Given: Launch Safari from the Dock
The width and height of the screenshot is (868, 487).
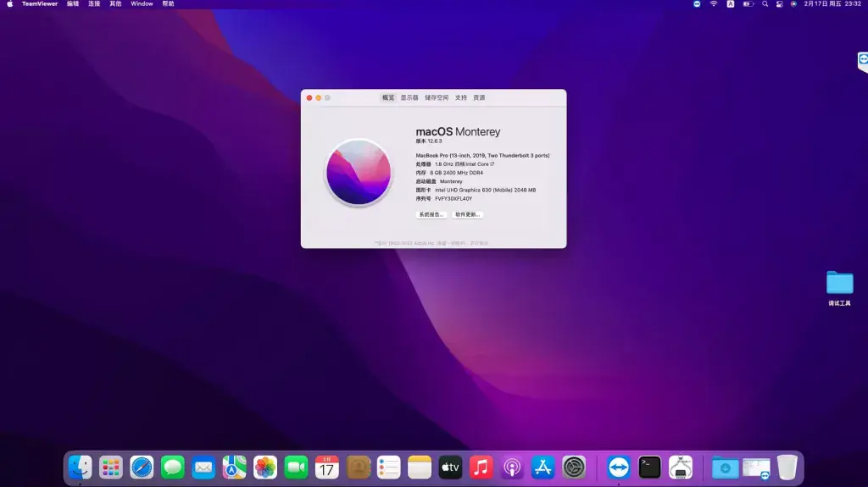Looking at the screenshot, I should [x=142, y=468].
